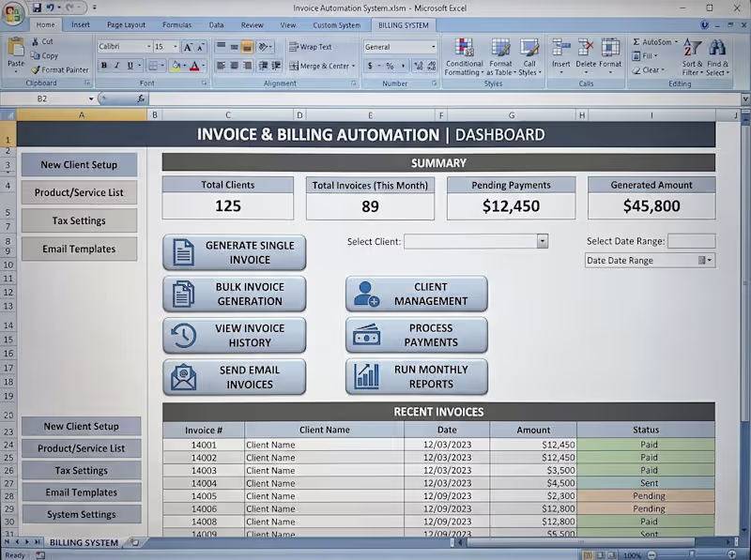The height and width of the screenshot is (560, 751).
Task: Click the zoom slider in status bar
Action: pos(692,554)
